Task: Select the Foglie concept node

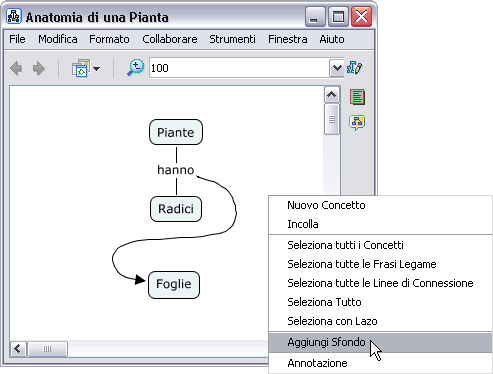Action: (174, 284)
